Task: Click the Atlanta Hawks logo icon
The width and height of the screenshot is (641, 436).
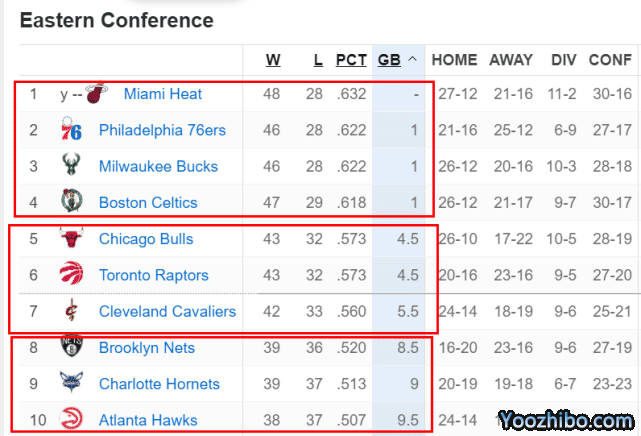Action: point(71,420)
